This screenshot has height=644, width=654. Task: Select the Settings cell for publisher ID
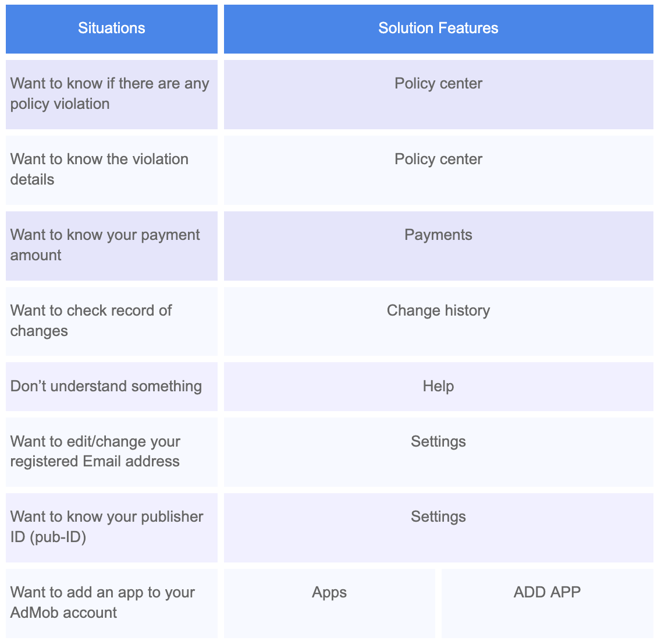coord(438,526)
